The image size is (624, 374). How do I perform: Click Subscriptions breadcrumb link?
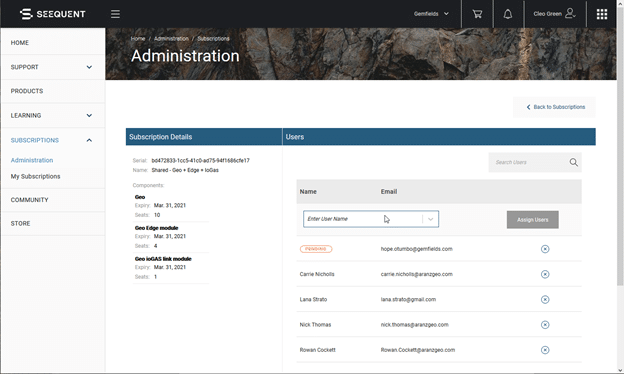pyautogui.click(x=213, y=39)
